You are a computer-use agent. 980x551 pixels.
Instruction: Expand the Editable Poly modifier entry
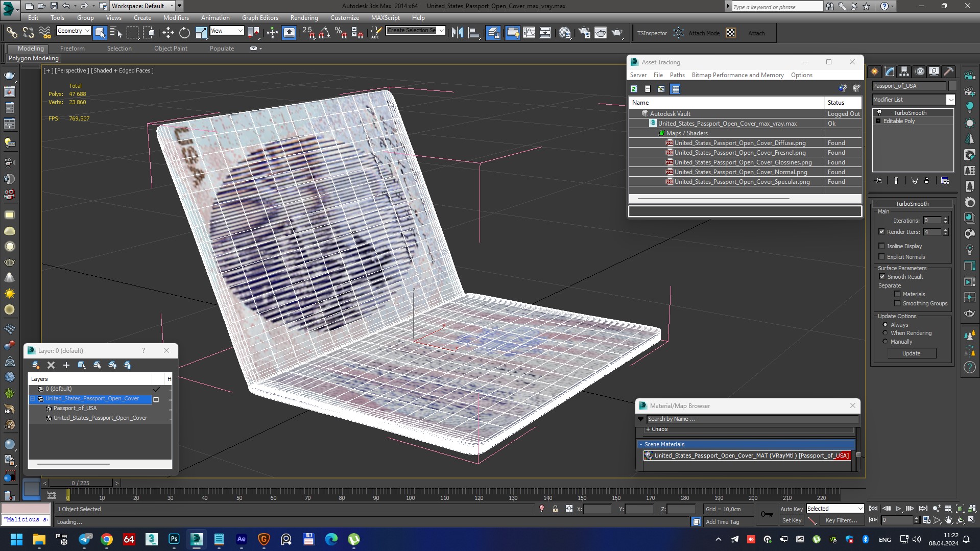tap(878, 121)
